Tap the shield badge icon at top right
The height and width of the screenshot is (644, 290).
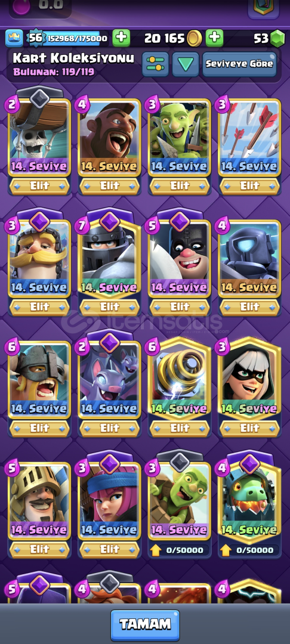[263, 8]
